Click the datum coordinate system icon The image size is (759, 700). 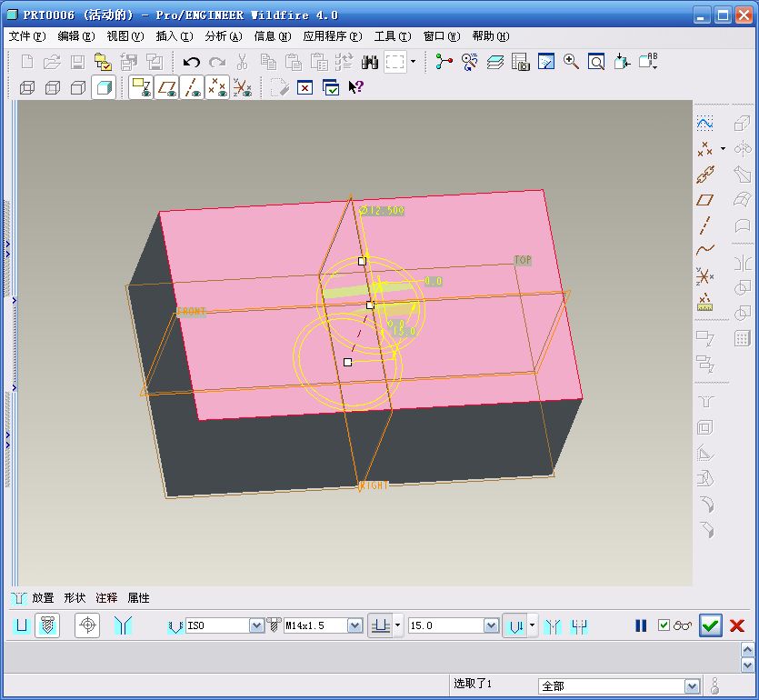[705, 276]
